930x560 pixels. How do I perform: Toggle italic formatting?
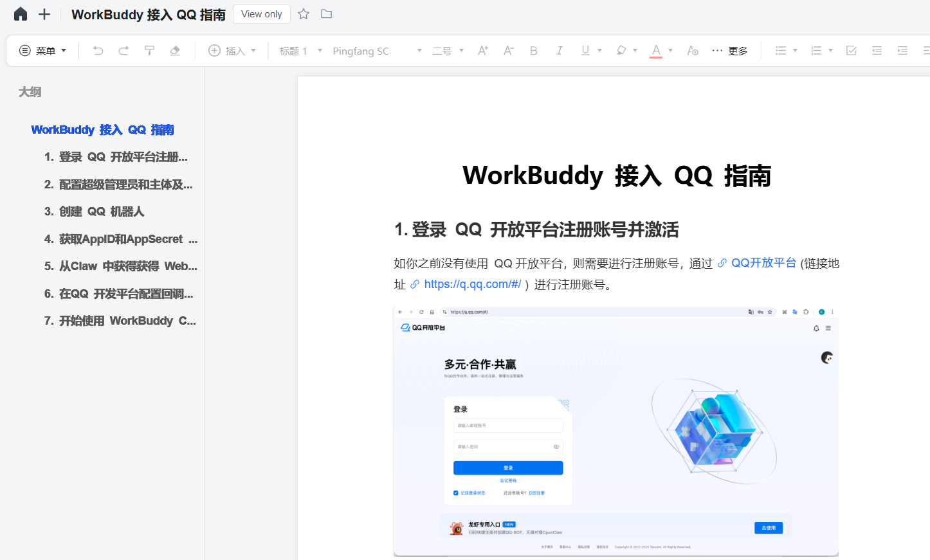coord(559,51)
